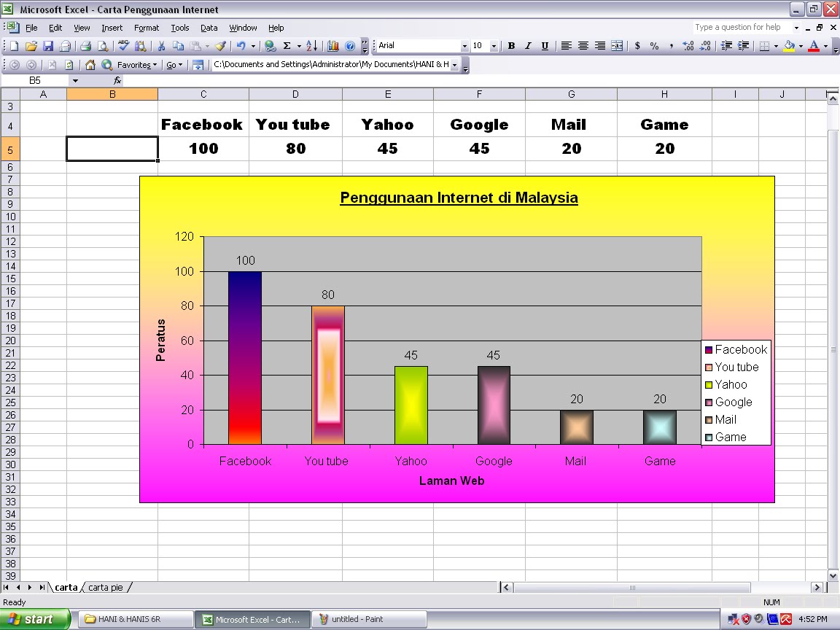Toggle Italic formatting
This screenshot has height=630, width=840.
pyautogui.click(x=528, y=46)
